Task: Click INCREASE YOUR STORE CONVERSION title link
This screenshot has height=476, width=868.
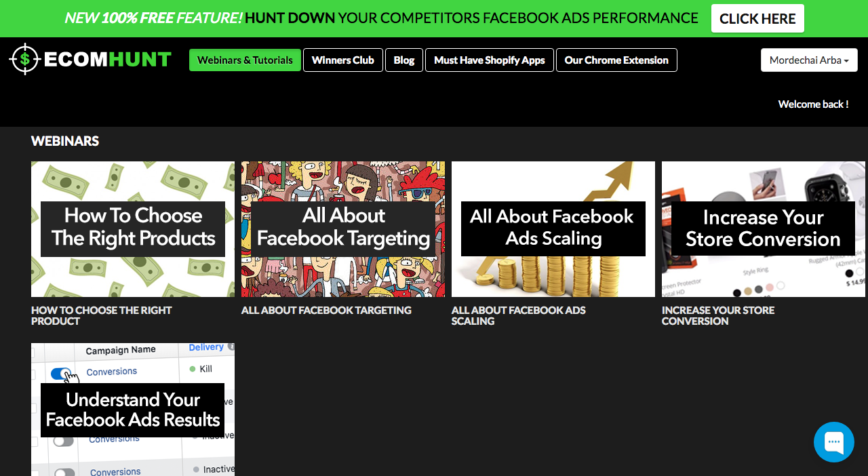Action: tap(718, 315)
